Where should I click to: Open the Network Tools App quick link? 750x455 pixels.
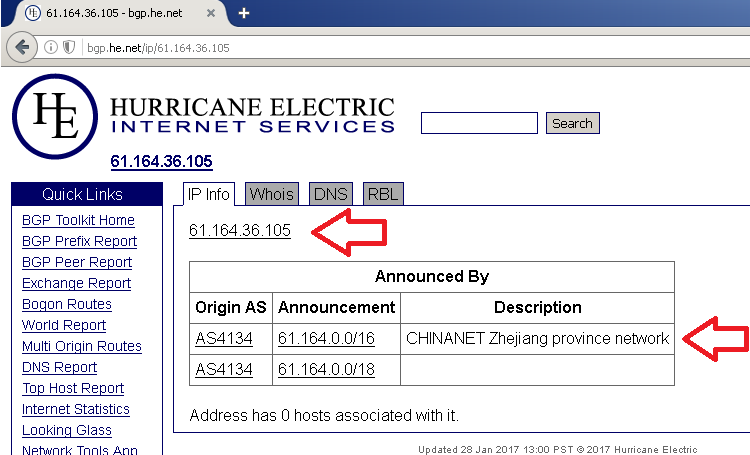pyautogui.click(x=80, y=450)
